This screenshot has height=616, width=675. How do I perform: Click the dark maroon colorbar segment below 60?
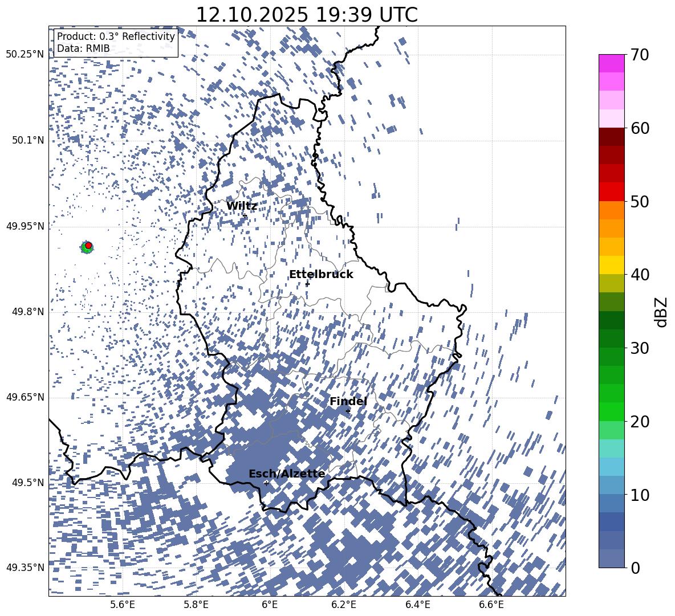611,137
